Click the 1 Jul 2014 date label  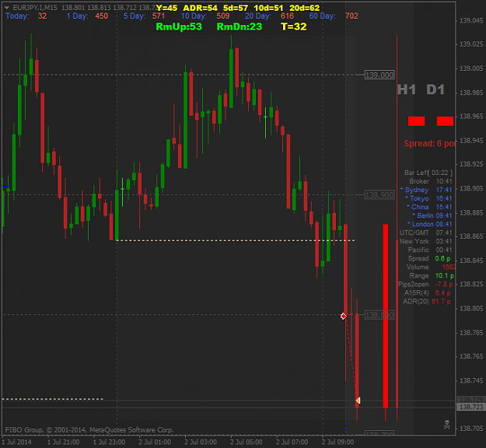coord(16,442)
